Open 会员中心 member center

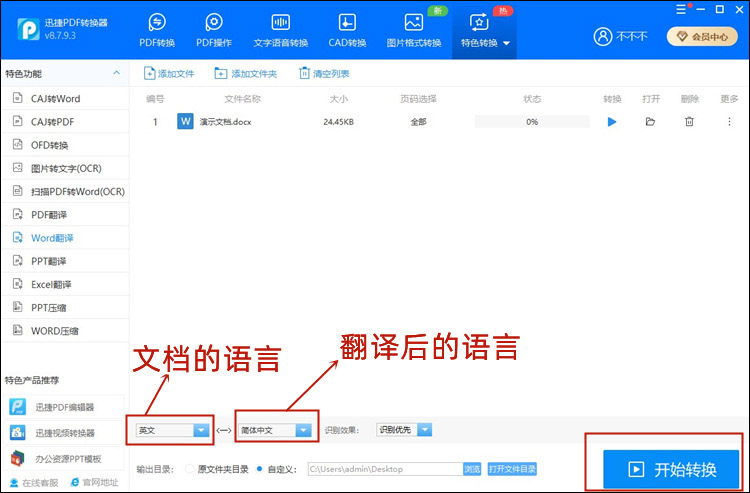(702, 36)
